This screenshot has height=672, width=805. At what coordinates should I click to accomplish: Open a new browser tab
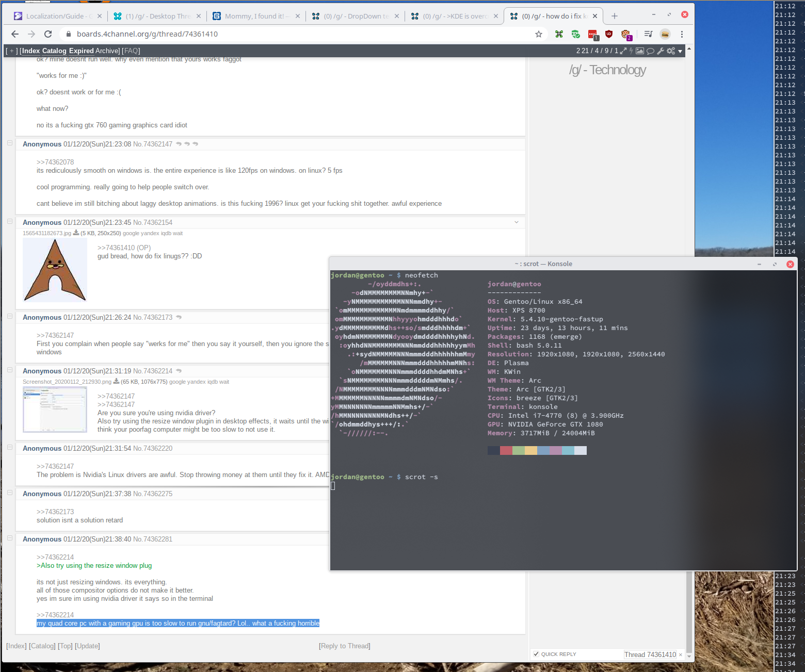click(615, 16)
